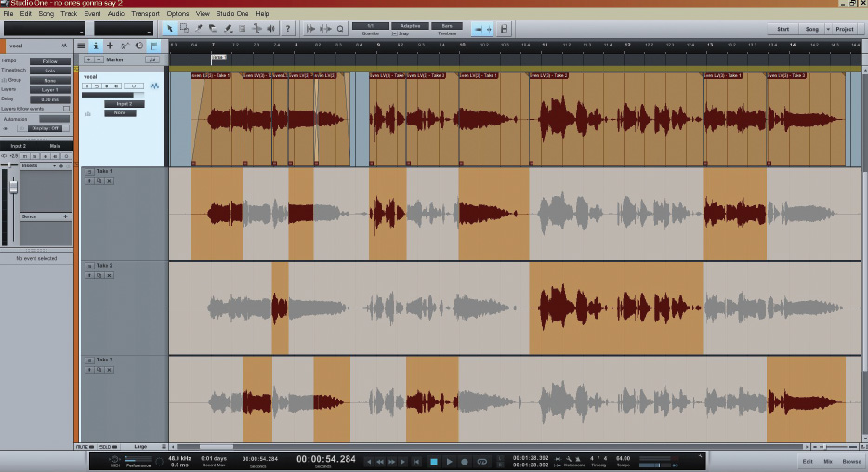This screenshot has height=472, width=868.
Task: Toggle the Solo button on Take 2
Action: [89, 266]
